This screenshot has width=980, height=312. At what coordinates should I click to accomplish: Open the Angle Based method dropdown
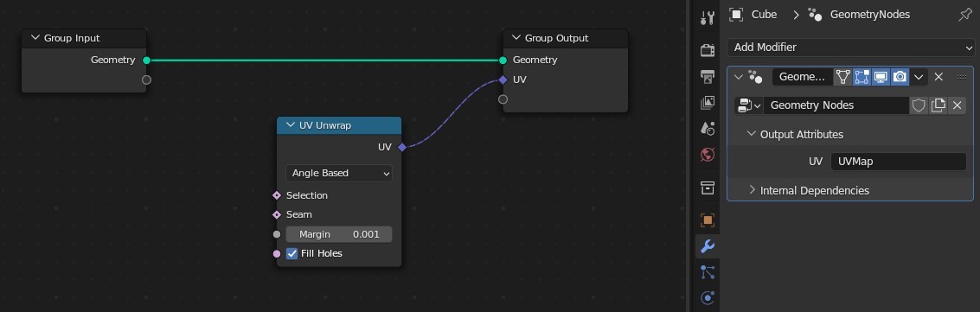(339, 173)
